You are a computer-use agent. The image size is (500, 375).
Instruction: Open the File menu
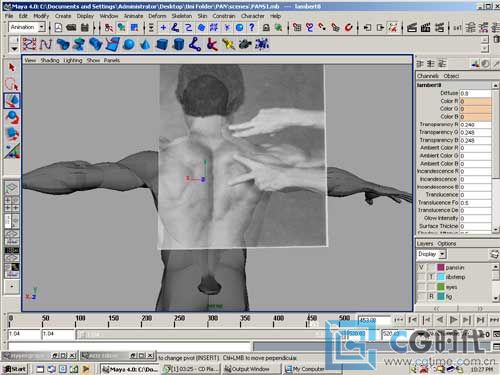pyautogui.click(x=9, y=16)
